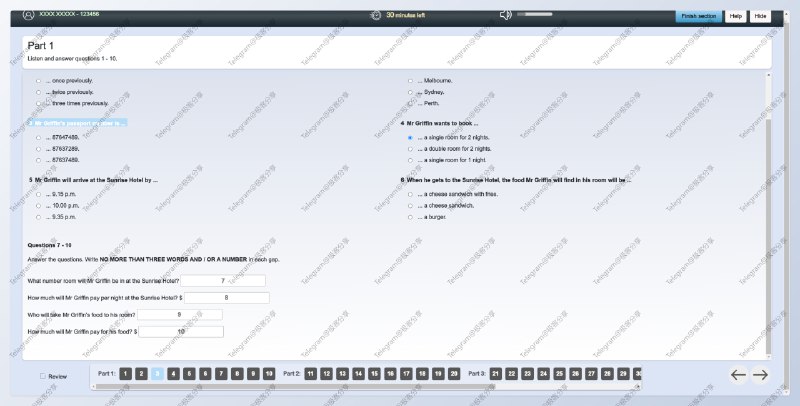Jump to question 1 in navigator
This screenshot has width=800, height=406.
pyautogui.click(x=125, y=373)
